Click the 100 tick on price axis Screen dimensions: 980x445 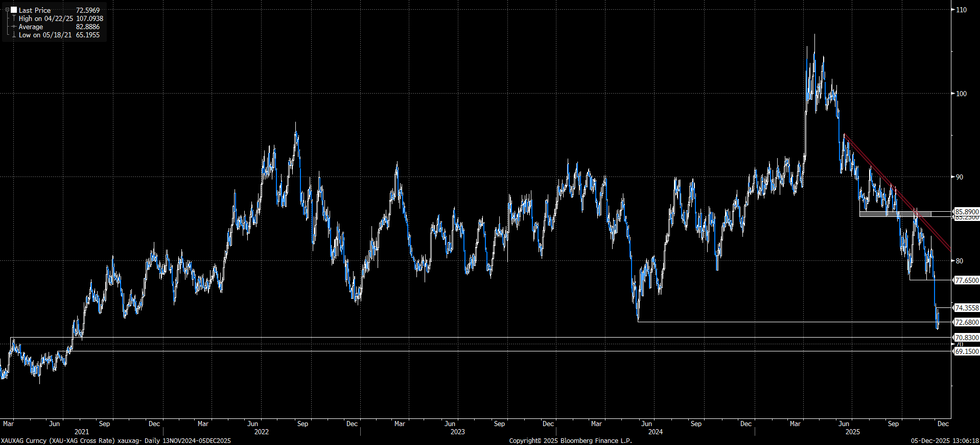pyautogui.click(x=961, y=94)
